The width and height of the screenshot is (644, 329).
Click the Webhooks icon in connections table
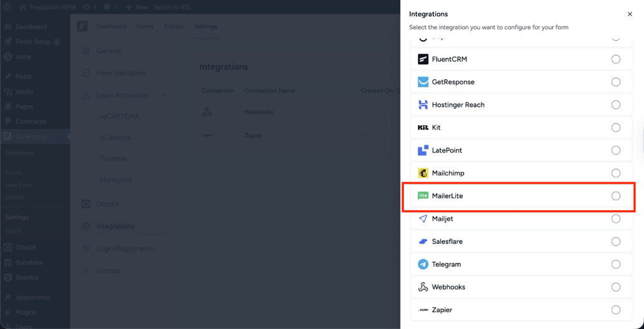[207, 112]
